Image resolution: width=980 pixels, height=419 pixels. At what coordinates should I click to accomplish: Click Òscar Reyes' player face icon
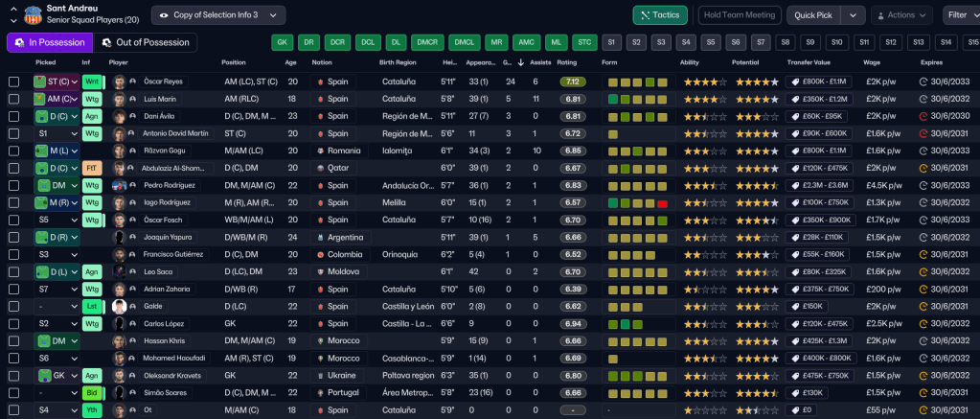pyautogui.click(x=119, y=81)
